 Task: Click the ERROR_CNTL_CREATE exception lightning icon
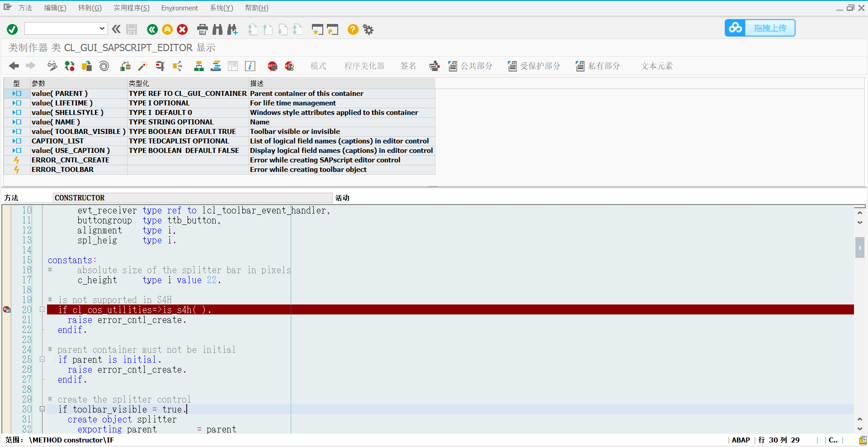(x=17, y=160)
